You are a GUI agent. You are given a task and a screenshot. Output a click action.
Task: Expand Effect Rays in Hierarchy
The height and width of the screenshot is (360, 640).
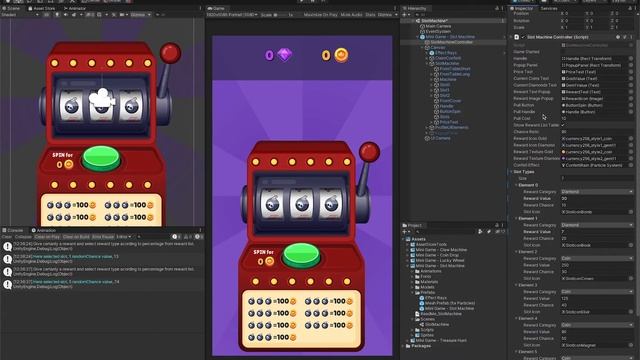pyautogui.click(x=427, y=53)
